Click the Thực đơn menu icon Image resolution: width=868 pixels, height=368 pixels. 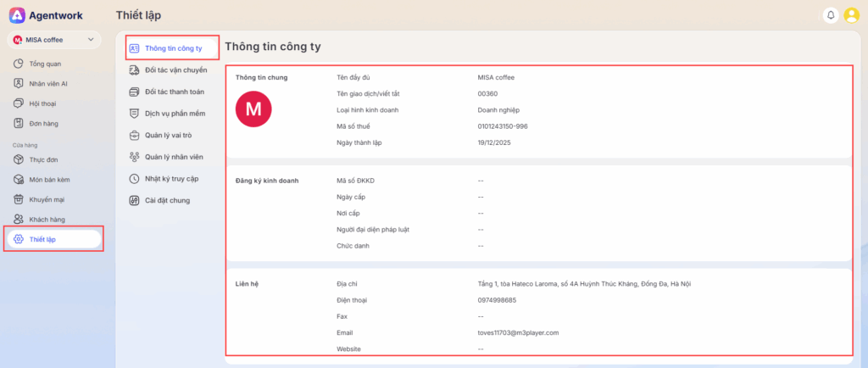pyautogui.click(x=19, y=159)
